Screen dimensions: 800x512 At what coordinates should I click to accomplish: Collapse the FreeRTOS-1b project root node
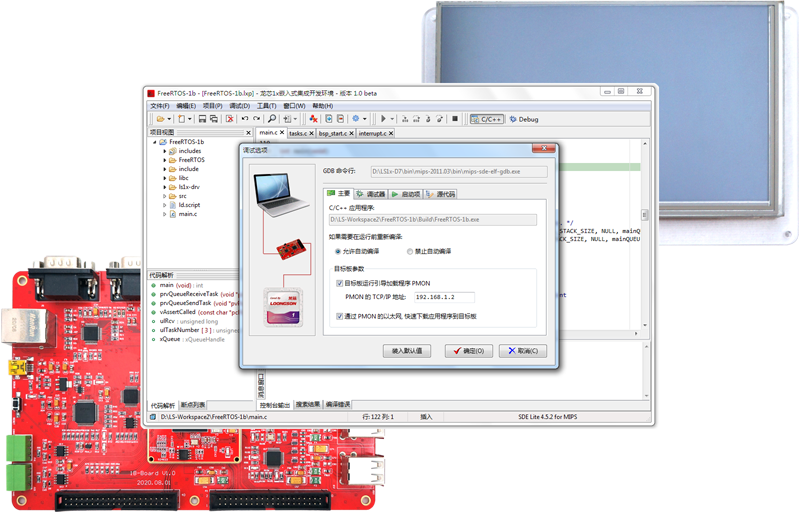pyautogui.click(x=155, y=142)
